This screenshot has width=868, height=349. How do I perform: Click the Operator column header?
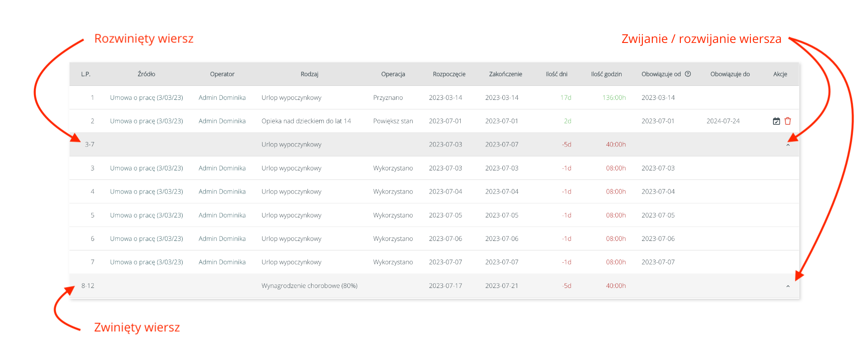pos(222,74)
